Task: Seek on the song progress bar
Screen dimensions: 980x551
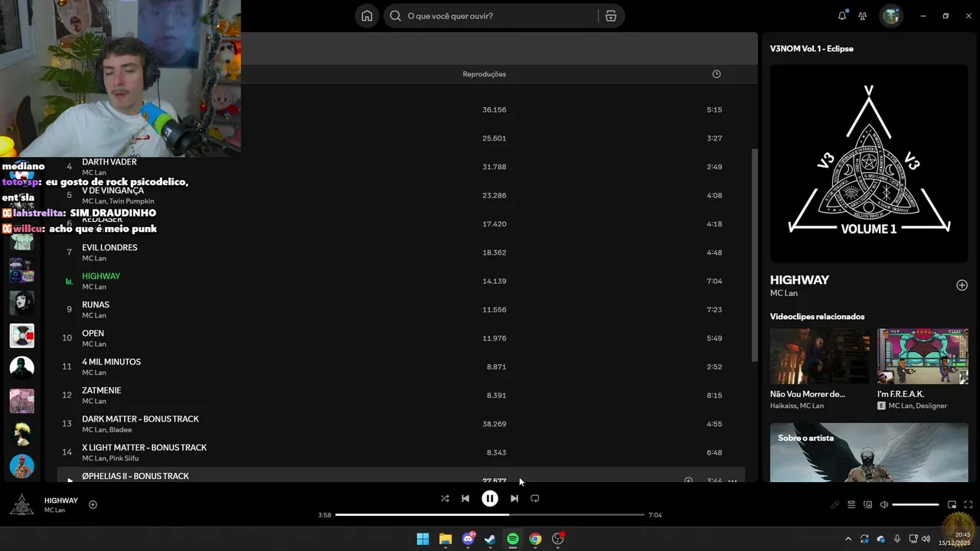Action: [490, 515]
